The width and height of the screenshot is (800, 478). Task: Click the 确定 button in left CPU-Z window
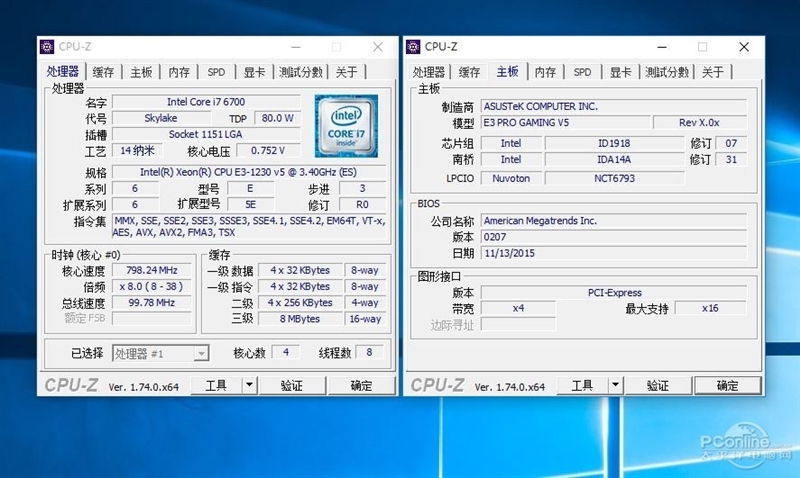[361, 385]
